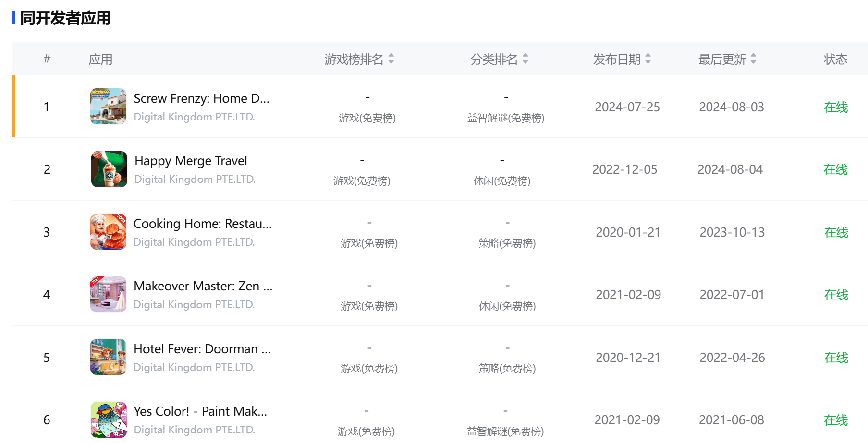
Task: Click 在线 status for Screw Frenzy row
Action: [x=836, y=107]
